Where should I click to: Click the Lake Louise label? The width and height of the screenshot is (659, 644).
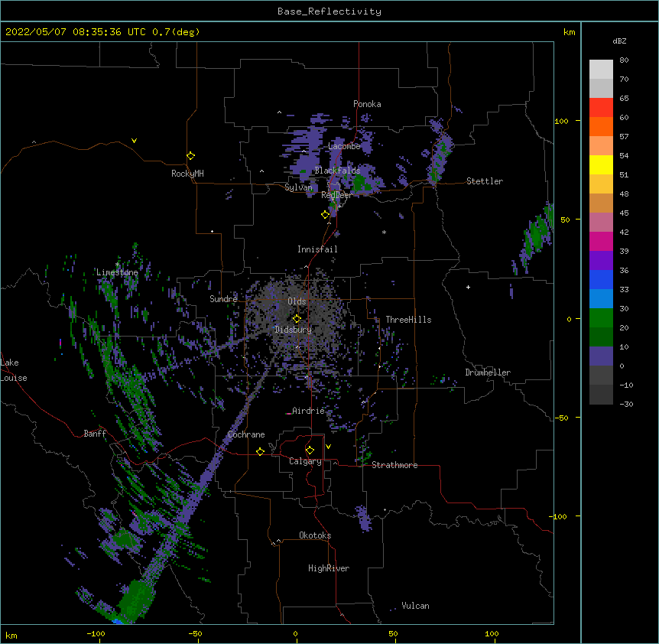14,370
